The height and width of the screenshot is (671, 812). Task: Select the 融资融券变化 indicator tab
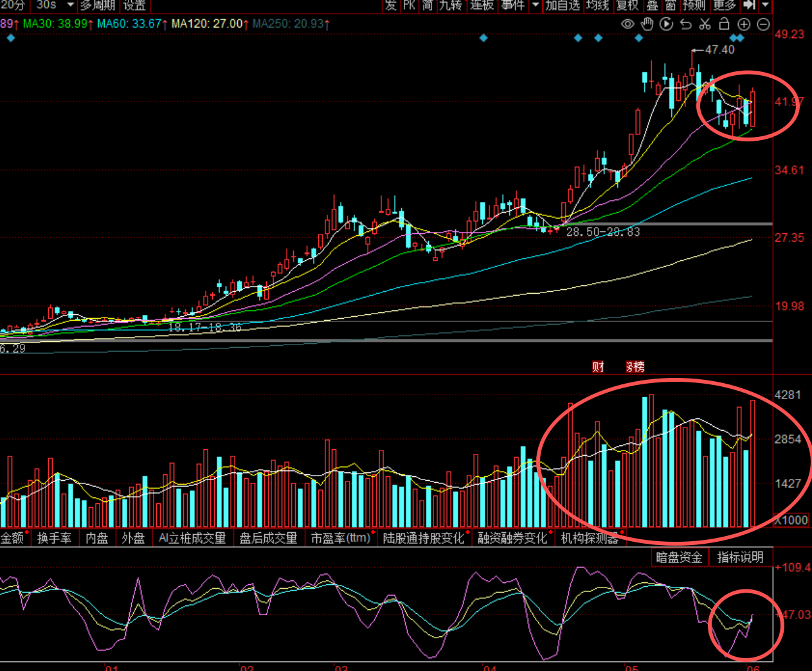tap(512, 538)
